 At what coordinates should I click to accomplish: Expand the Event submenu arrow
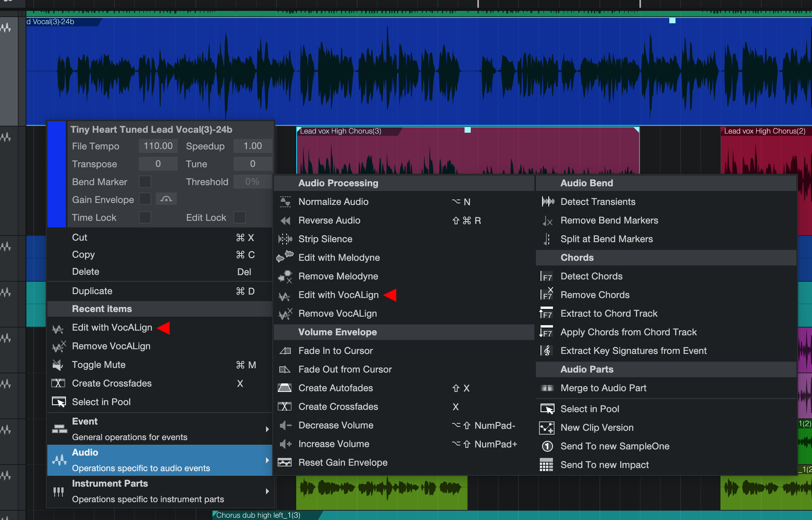point(267,429)
